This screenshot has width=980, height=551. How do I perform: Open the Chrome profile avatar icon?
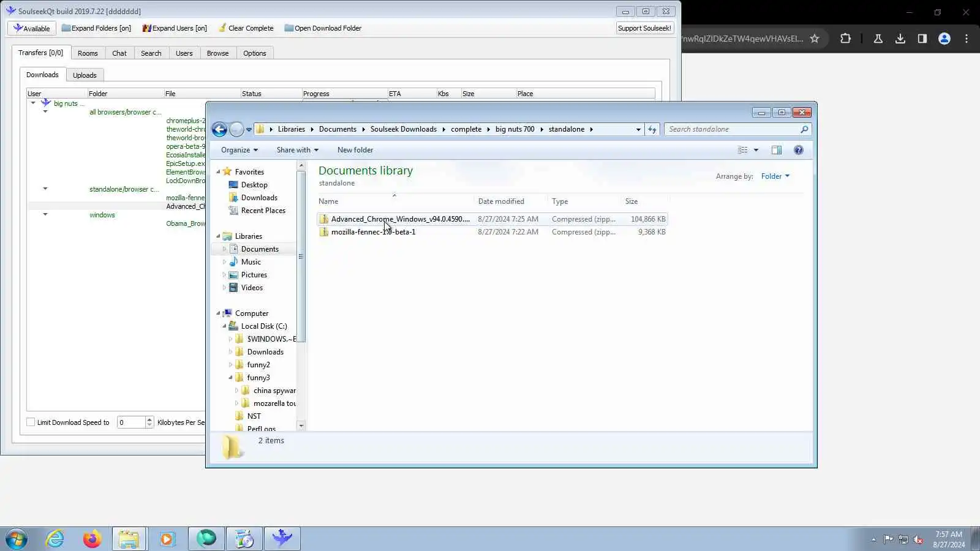[944, 39]
